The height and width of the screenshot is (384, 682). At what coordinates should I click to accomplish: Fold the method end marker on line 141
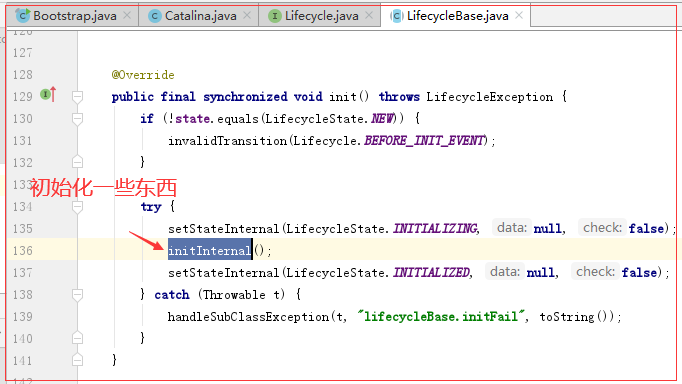77,360
